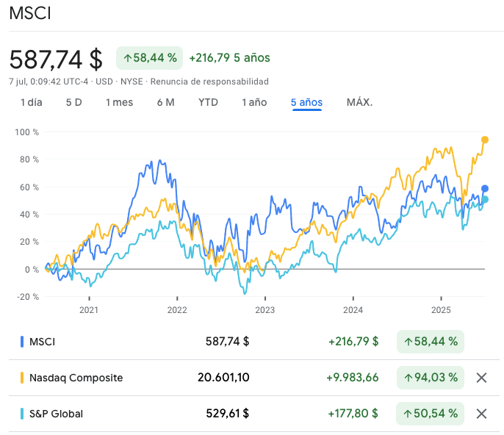Remove S&P Global comparison with X
Viewport: 504px width, 435px height.
481,414
